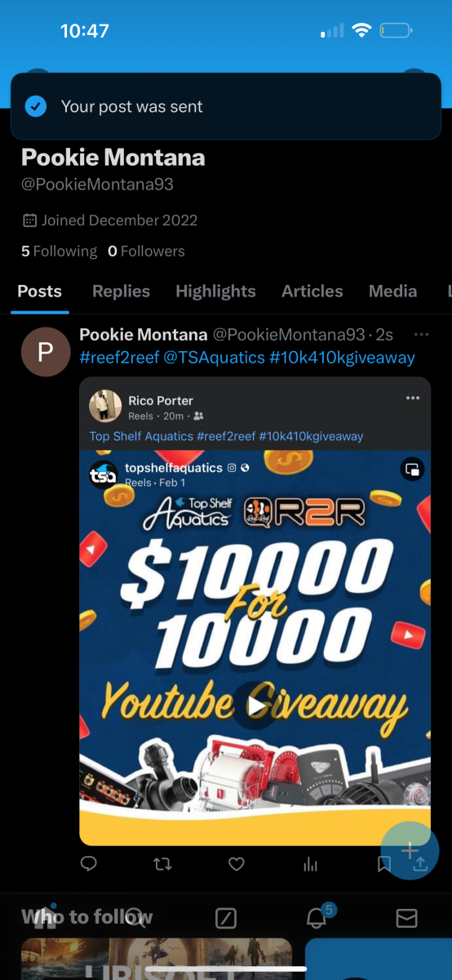
Task: Tap the blue compose plus floating button
Action: point(410,851)
